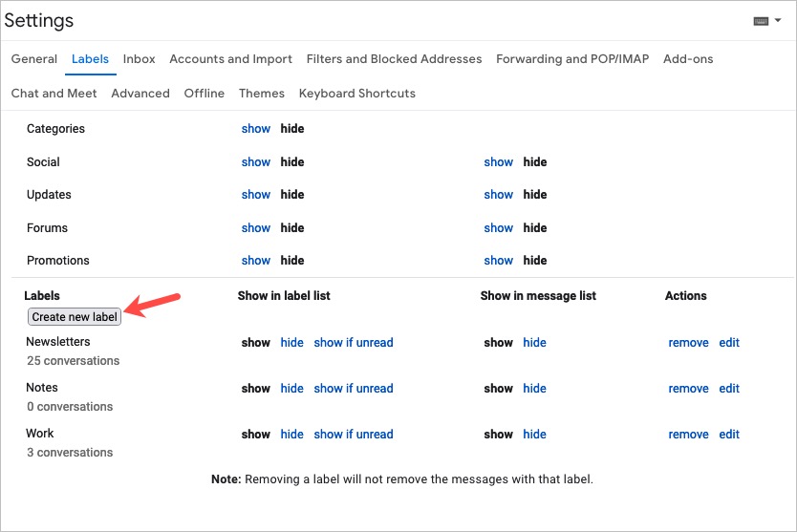The width and height of the screenshot is (797, 532).
Task: Hide Newsletters from the label list
Action: [x=291, y=343]
